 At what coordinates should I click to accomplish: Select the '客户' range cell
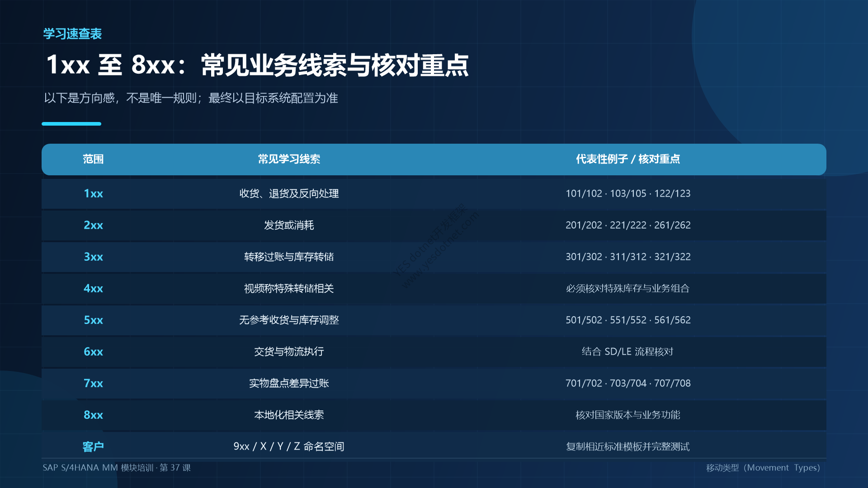click(x=93, y=446)
